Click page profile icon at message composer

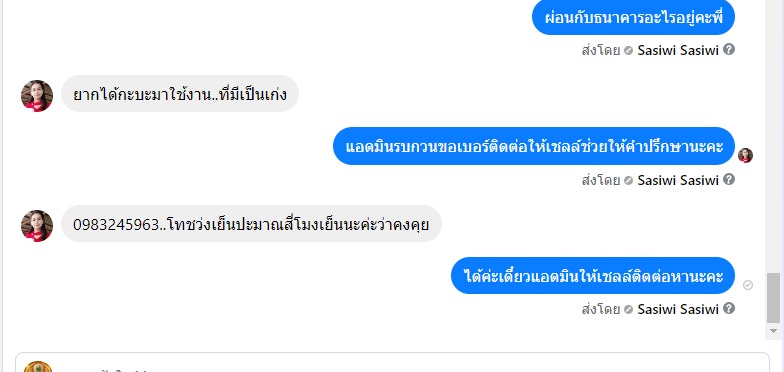click(x=38, y=368)
